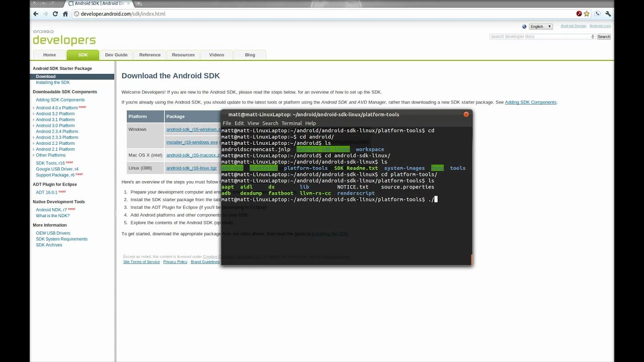Click the globe icon beside the language selector
Image resolution: width=644 pixels, height=362 pixels.
click(524, 27)
